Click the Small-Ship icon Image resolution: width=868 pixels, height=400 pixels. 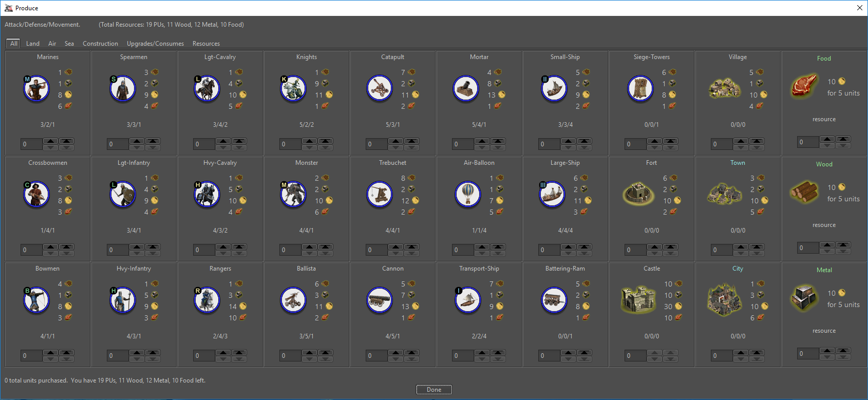[x=554, y=88]
